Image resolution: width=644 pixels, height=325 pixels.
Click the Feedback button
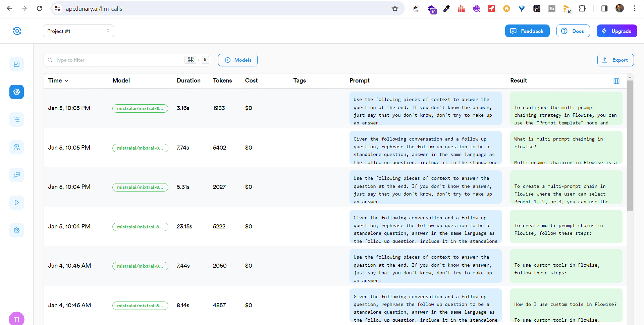(x=527, y=31)
